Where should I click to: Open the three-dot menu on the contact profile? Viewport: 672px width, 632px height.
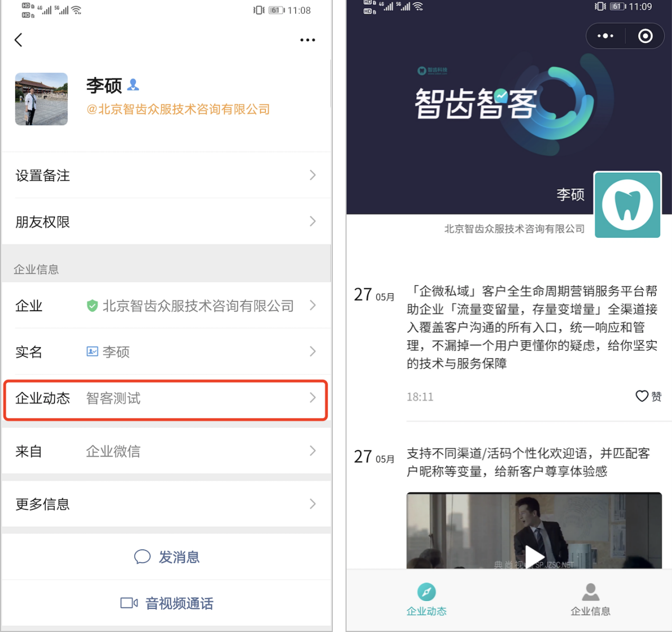[307, 40]
